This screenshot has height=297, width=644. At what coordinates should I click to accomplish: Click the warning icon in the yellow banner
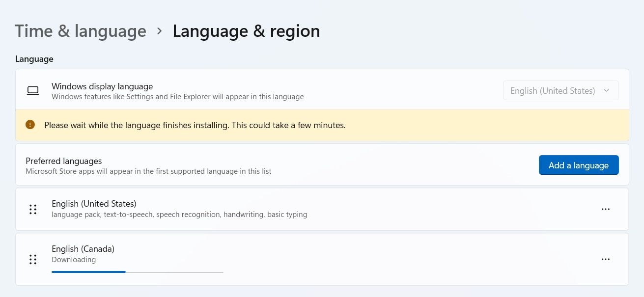coord(30,125)
